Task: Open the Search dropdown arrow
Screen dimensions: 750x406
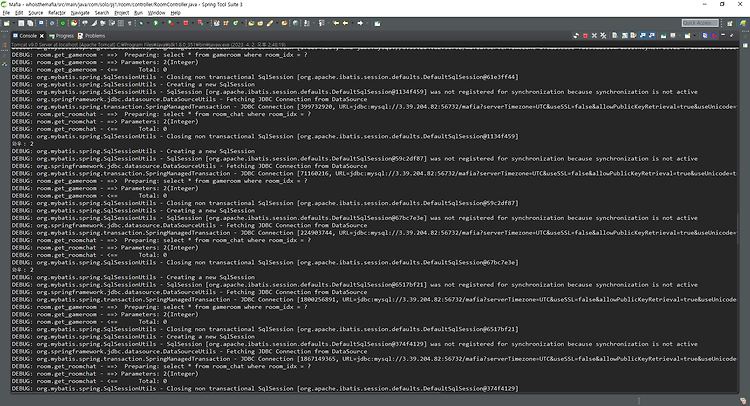Action: click(x=277, y=23)
